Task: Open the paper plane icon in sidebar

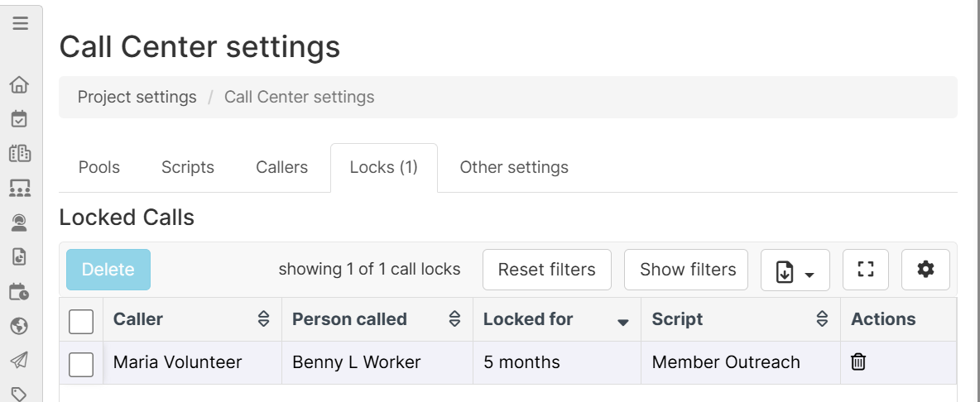Action: pos(19,360)
